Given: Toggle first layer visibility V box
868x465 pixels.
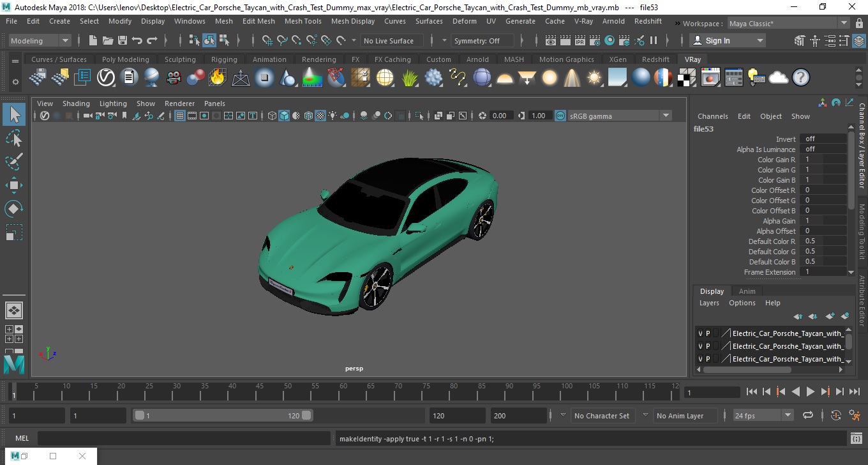Looking at the screenshot, I should pos(700,333).
